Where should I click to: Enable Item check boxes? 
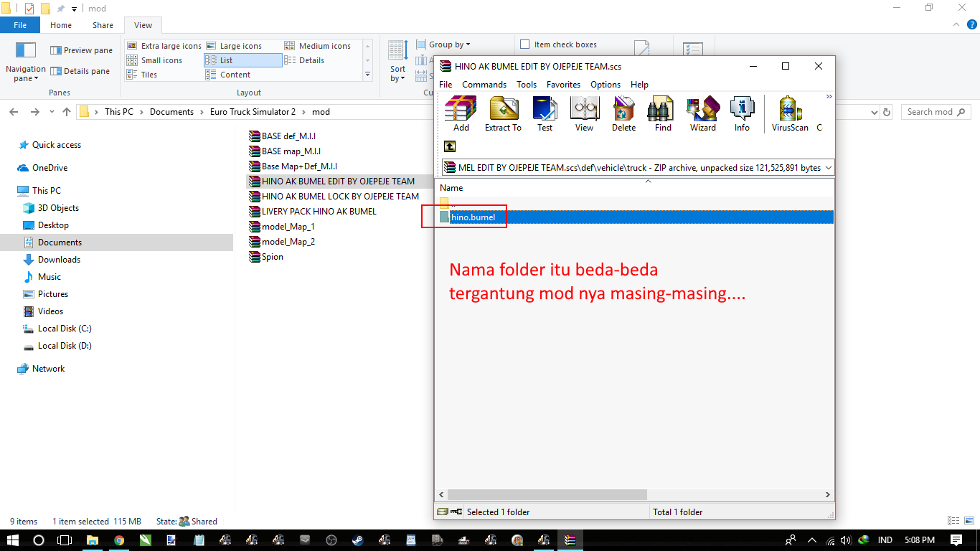[559, 44]
